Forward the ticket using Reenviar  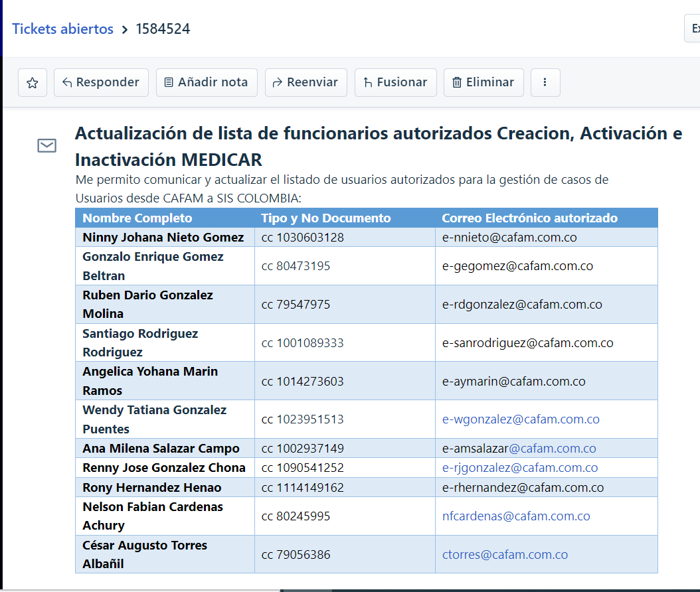pyautogui.click(x=306, y=82)
